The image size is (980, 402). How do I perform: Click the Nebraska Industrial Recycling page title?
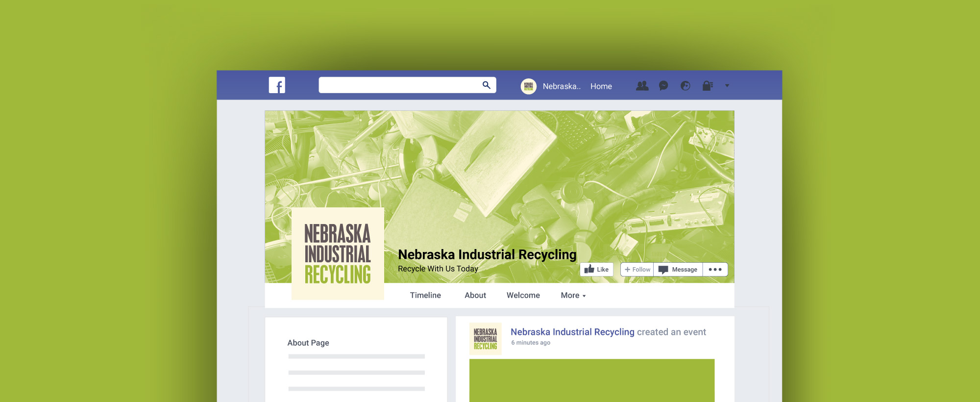487,254
